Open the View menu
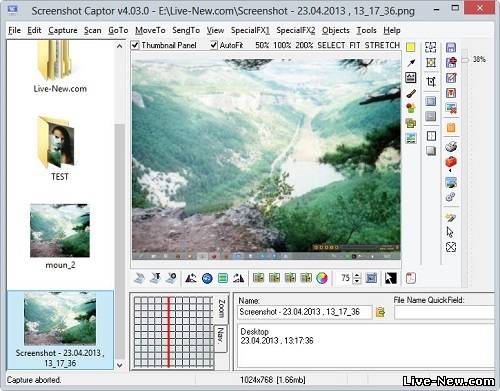This screenshot has height=391, width=500. point(215,30)
